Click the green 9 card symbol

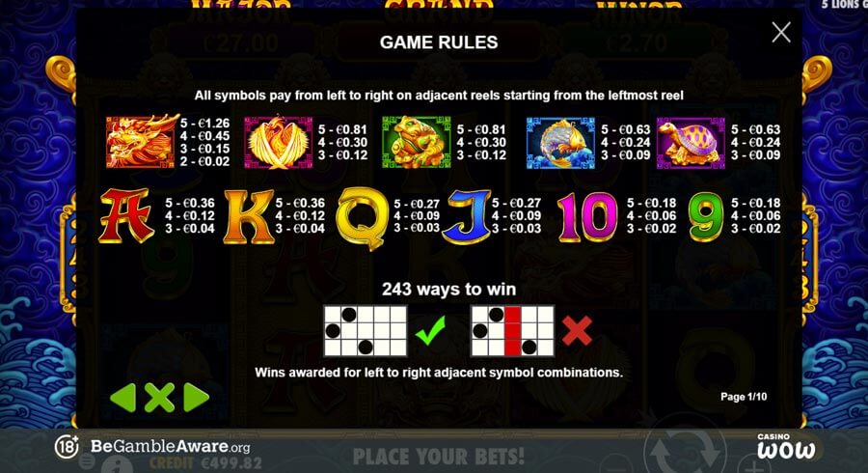pos(706,216)
